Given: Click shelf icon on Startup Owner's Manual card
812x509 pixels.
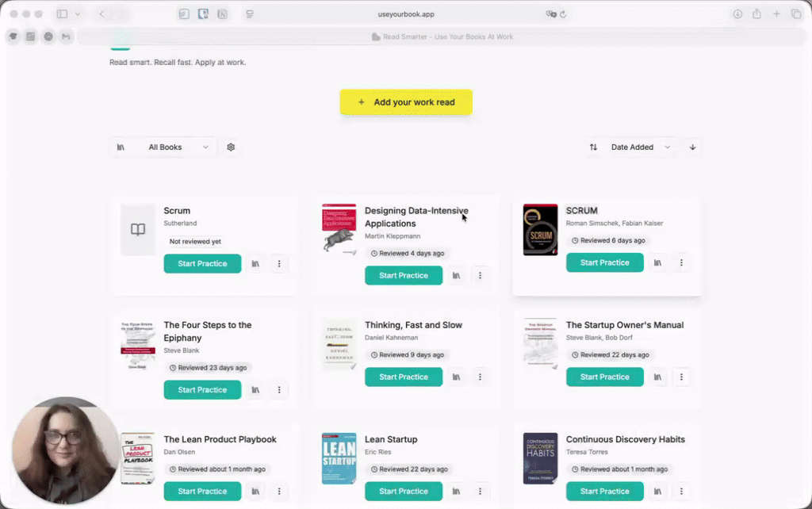Looking at the screenshot, I should click(x=657, y=377).
